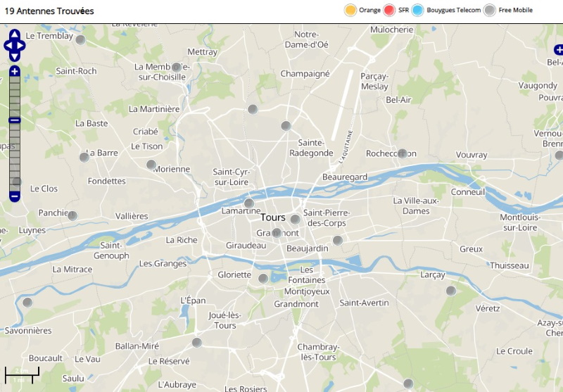Pan the map left with the west arrow
The width and height of the screenshot is (563, 392).
point(8,45)
